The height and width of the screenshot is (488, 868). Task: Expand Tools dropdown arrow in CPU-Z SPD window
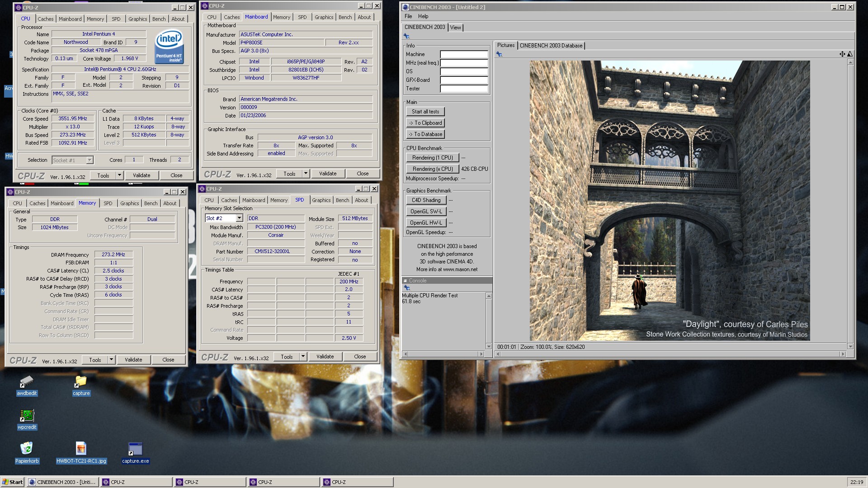(303, 357)
